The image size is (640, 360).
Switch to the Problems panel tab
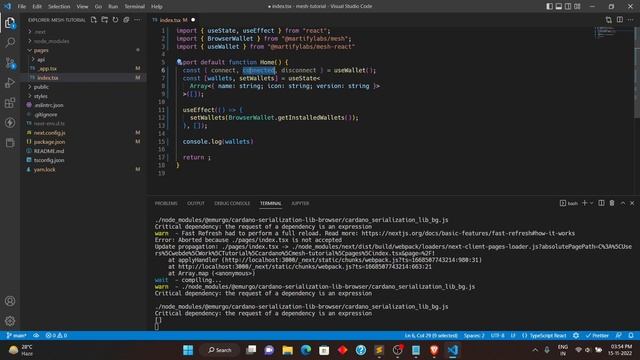[x=166, y=203]
